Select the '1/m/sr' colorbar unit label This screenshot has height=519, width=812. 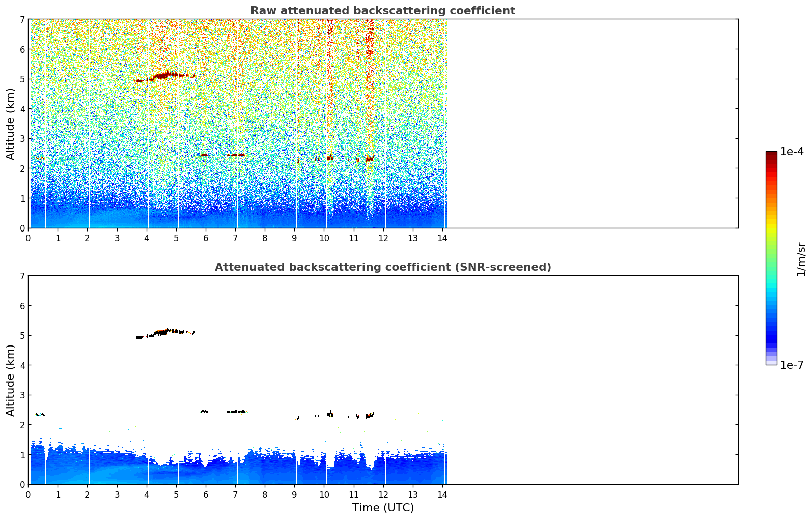(x=801, y=258)
